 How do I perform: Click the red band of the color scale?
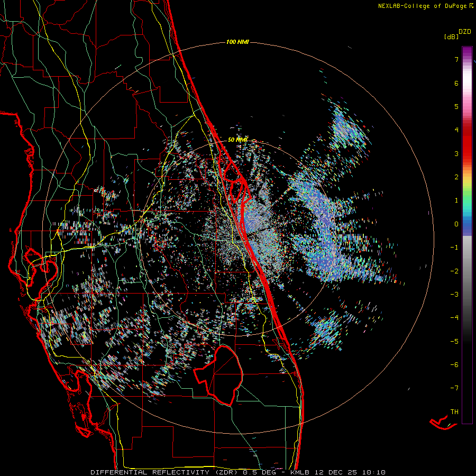(467, 143)
